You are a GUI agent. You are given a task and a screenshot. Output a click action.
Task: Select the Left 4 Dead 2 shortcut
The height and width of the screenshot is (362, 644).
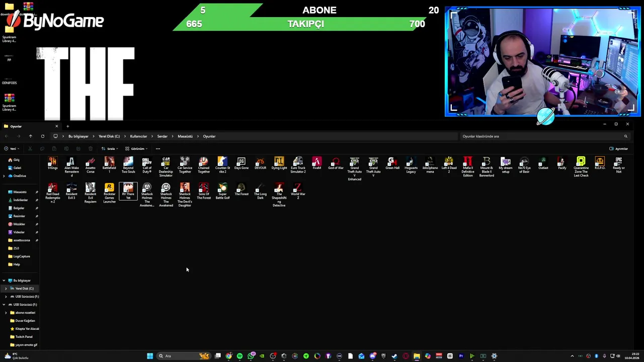[x=449, y=165]
